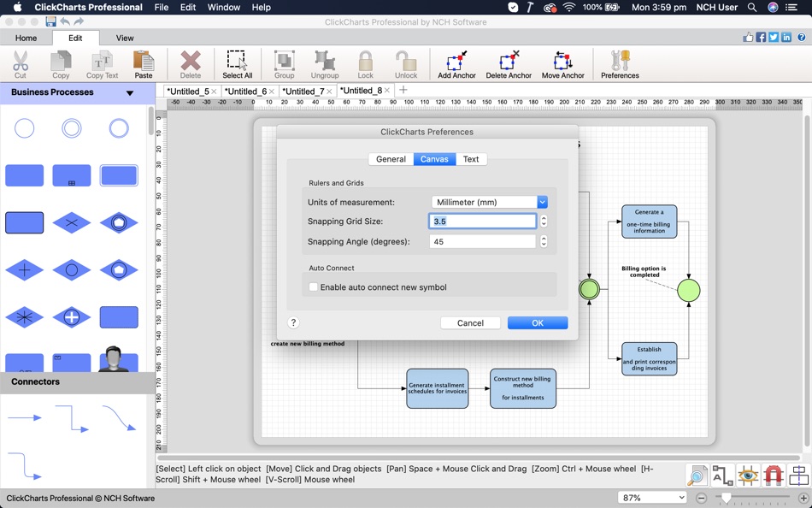Click the zoom slider handle
812x508 pixels.
726,498
